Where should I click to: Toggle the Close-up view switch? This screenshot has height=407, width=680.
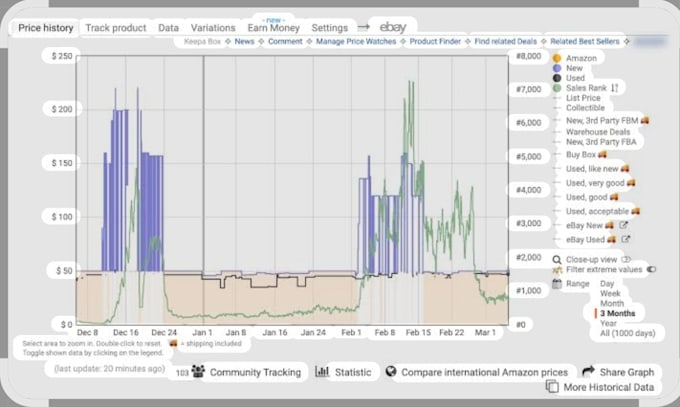[x=626, y=259]
